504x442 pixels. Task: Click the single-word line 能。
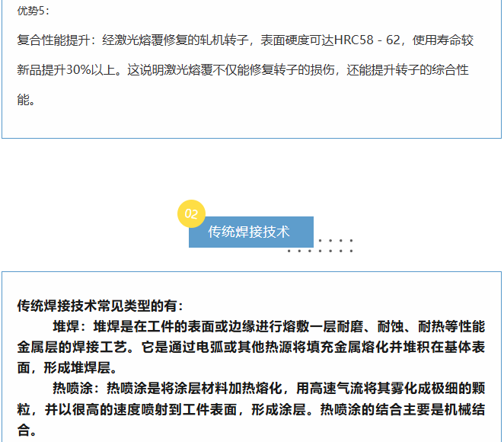(x=27, y=100)
